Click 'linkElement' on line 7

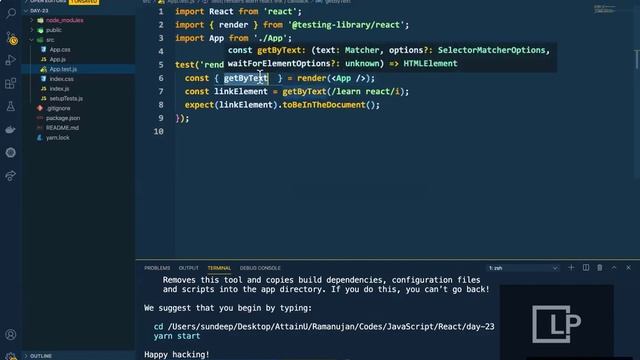coord(241,91)
